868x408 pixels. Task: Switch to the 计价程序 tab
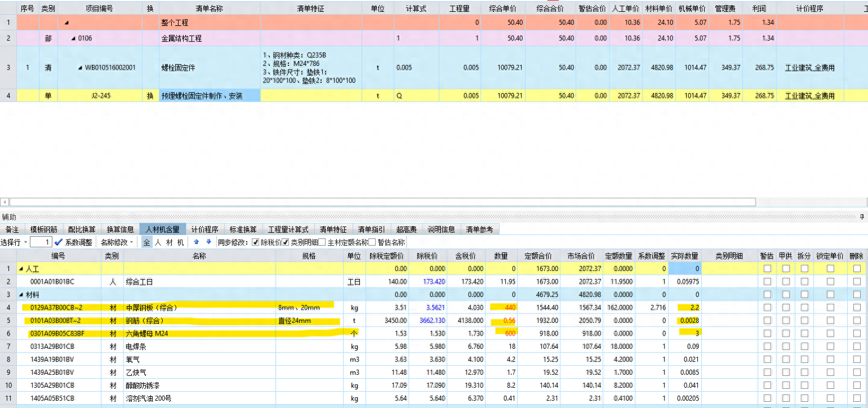(x=204, y=229)
